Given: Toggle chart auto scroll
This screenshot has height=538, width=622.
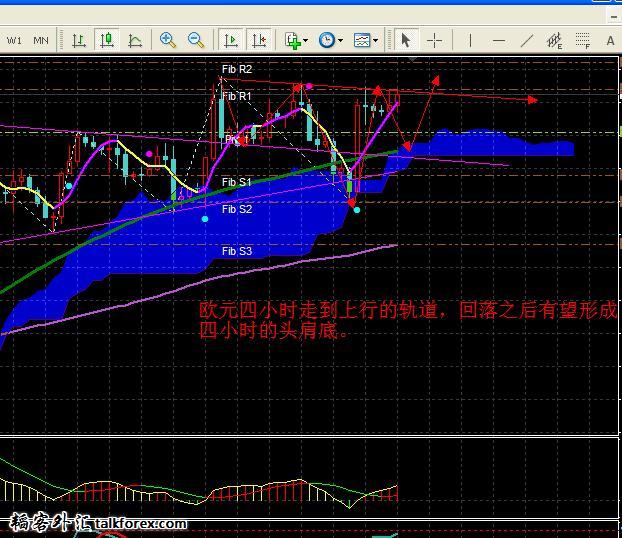Looking at the screenshot, I should pyautogui.click(x=231, y=40).
